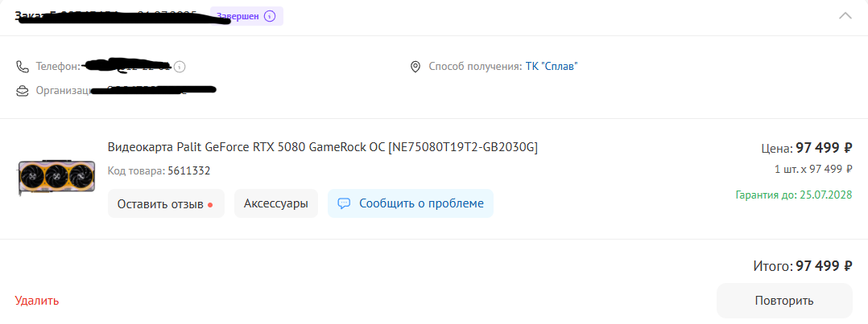Click the info icon in the Завершен badge

coord(270,15)
